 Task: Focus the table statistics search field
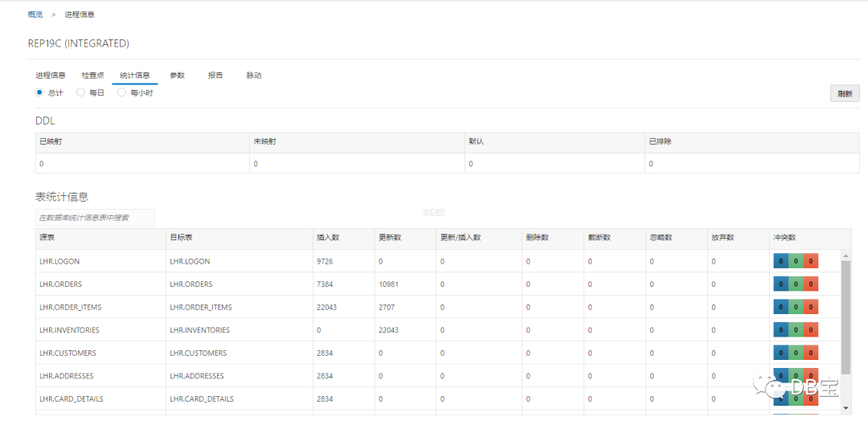click(x=95, y=218)
